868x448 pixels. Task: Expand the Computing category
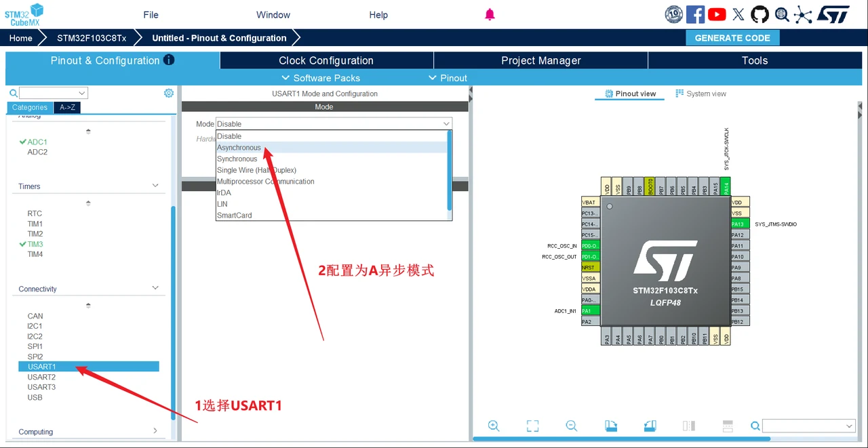pyautogui.click(x=155, y=431)
